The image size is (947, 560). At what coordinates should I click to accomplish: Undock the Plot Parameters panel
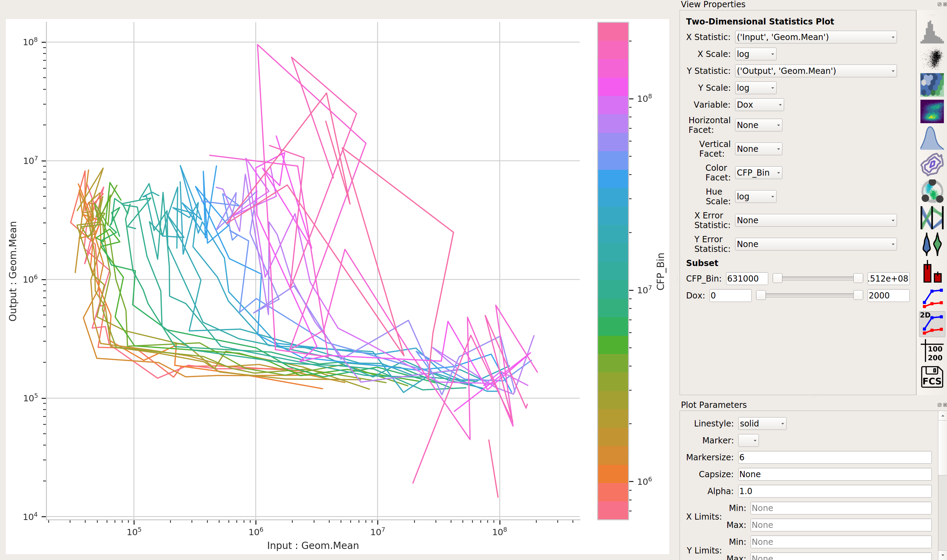pyautogui.click(x=939, y=405)
